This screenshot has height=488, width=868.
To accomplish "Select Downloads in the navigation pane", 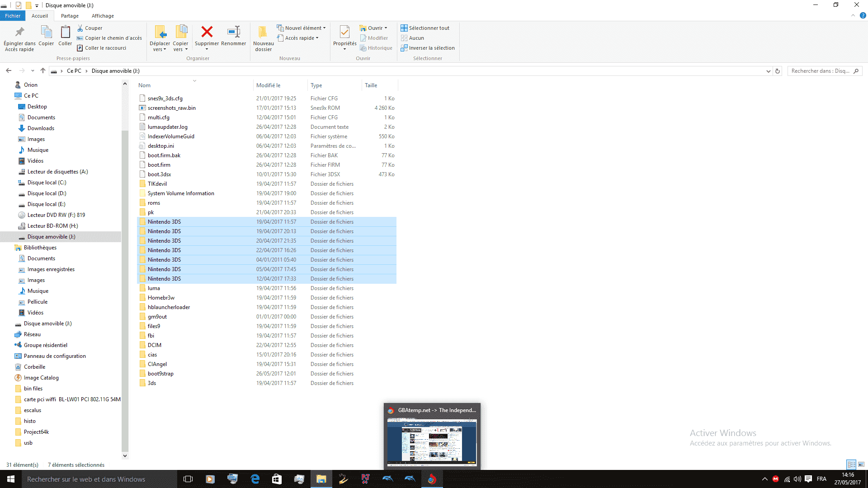I will tap(41, 128).
